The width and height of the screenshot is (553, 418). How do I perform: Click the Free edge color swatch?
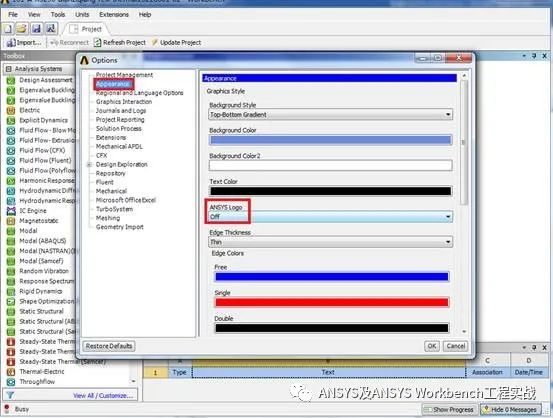332,277
